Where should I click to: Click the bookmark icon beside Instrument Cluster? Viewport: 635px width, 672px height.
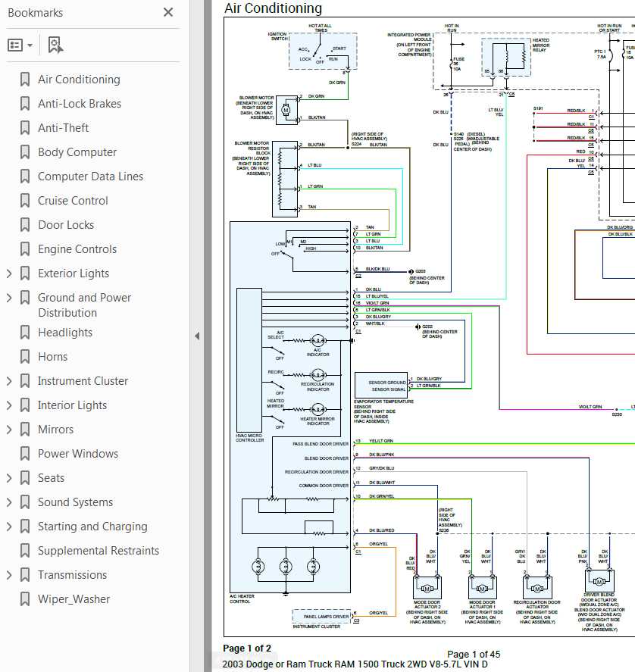25,381
